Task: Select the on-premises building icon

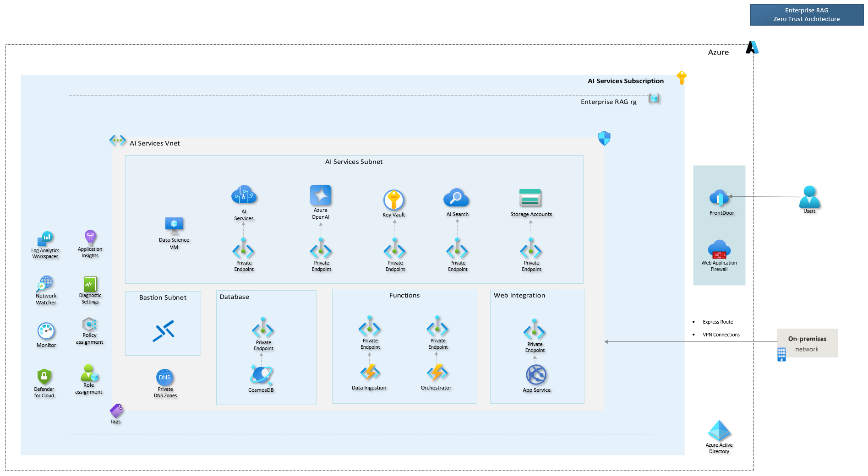Action: [x=781, y=355]
